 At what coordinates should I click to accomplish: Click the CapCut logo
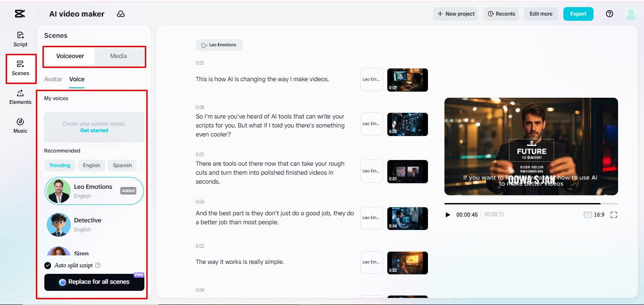tap(19, 13)
